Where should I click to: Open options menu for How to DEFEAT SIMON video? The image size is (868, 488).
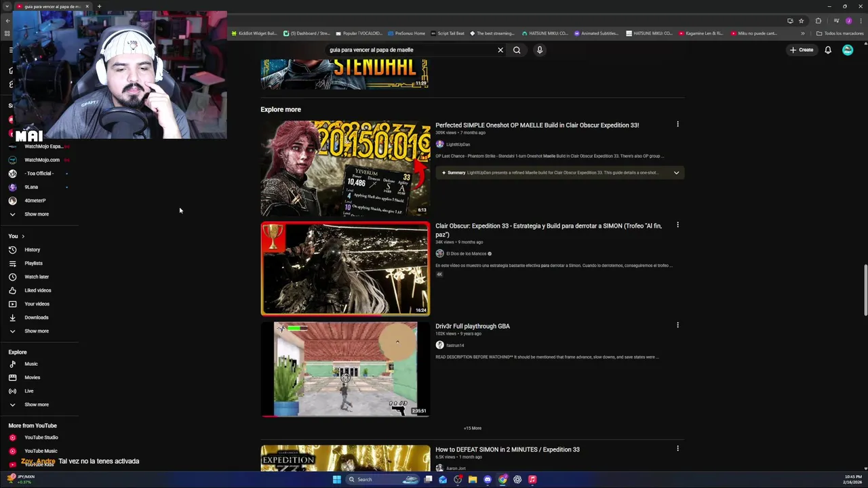click(677, 449)
